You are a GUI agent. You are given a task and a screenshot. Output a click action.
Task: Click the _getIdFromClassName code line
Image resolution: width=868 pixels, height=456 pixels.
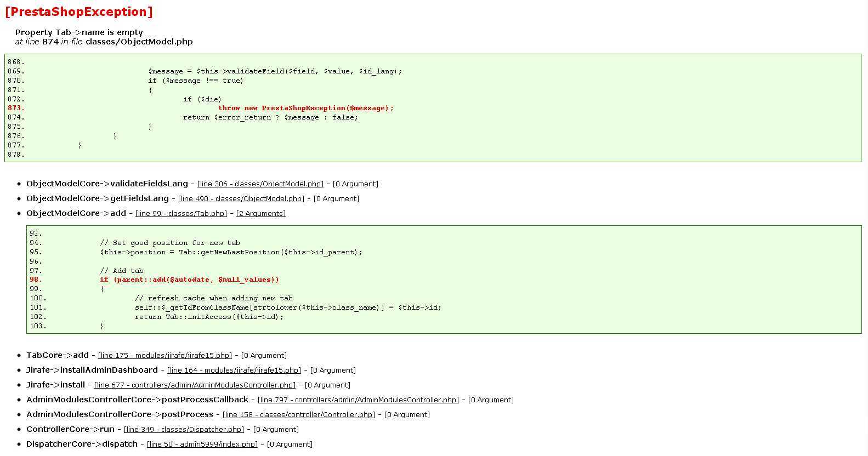288,307
